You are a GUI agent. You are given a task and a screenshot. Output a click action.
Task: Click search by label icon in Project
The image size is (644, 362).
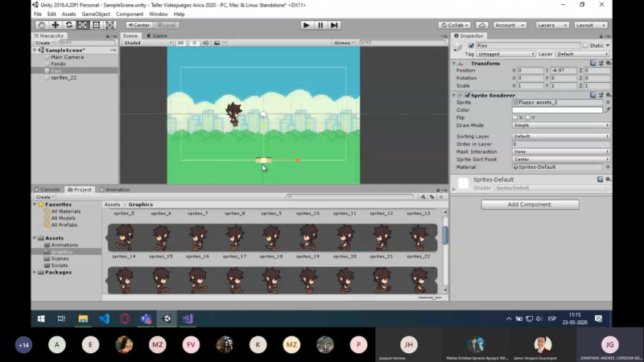click(x=431, y=197)
